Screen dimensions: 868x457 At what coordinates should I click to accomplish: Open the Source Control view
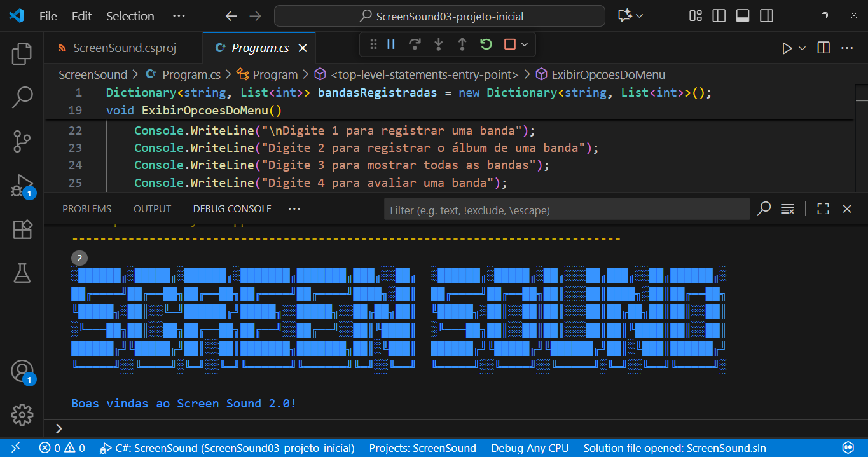(22, 141)
